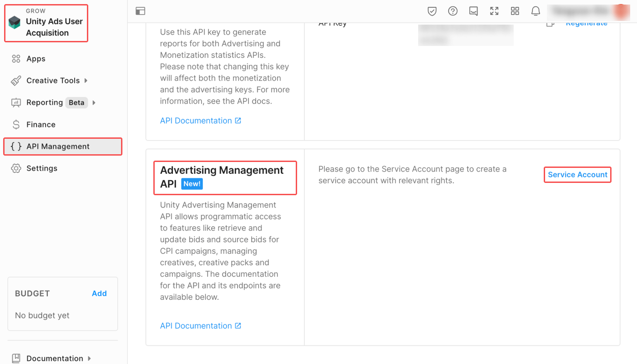Image resolution: width=637 pixels, height=364 pixels.
Task: Click the fullscreen expand arrows icon
Action: click(x=494, y=11)
